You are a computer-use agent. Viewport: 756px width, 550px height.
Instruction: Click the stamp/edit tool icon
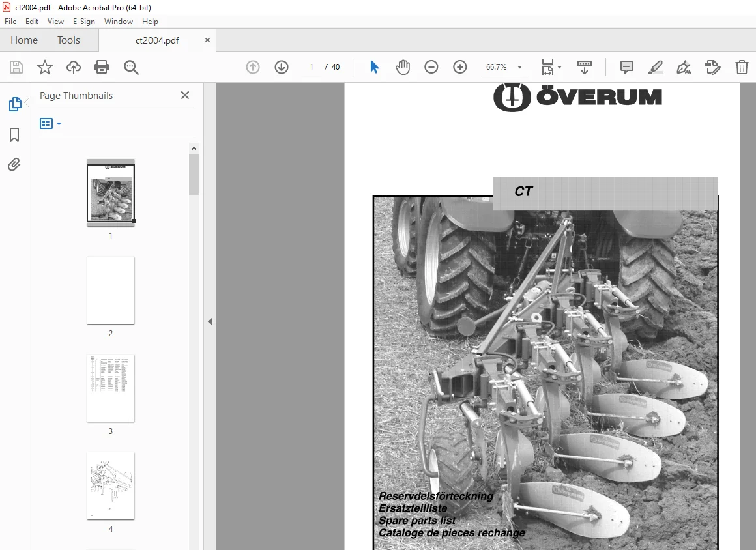click(x=712, y=67)
